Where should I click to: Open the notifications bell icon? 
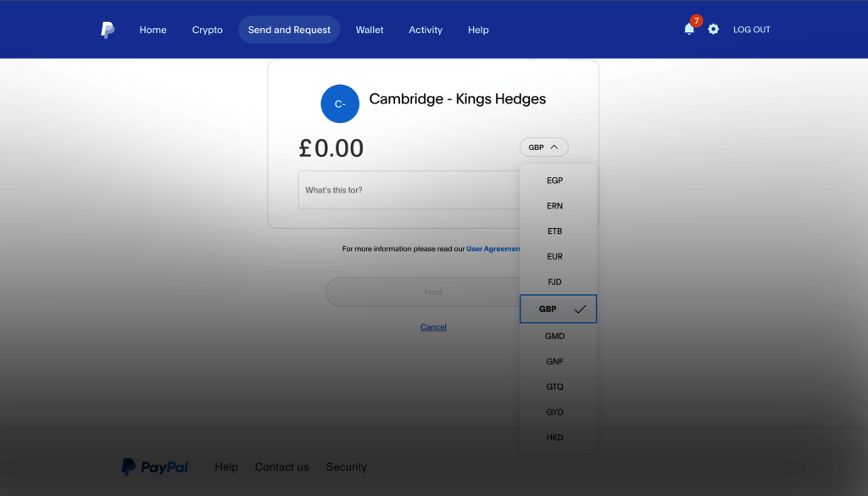pos(689,29)
